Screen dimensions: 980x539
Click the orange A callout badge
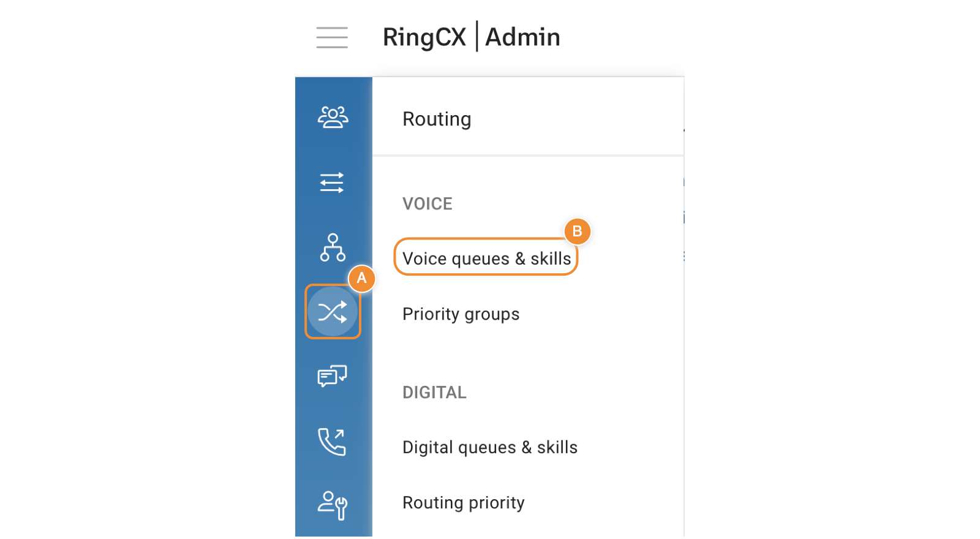[x=361, y=278]
